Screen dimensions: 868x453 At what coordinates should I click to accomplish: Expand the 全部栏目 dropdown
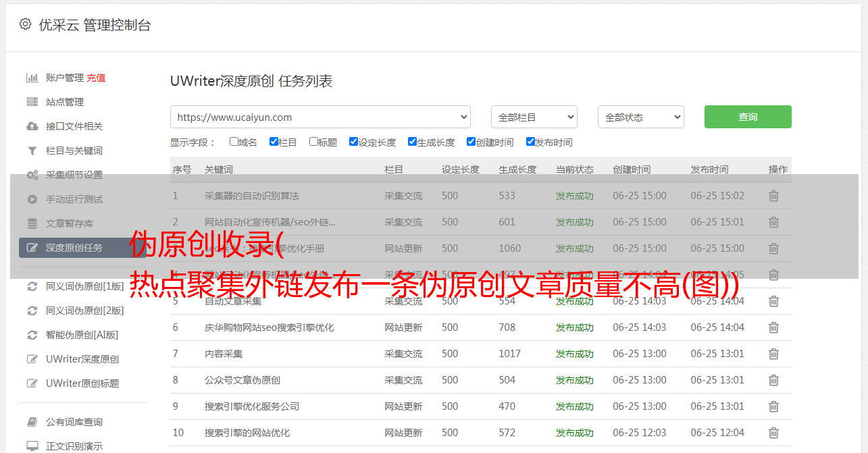534,117
